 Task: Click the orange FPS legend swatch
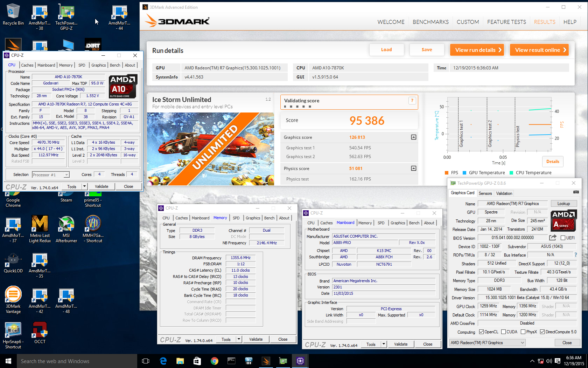(x=446, y=173)
